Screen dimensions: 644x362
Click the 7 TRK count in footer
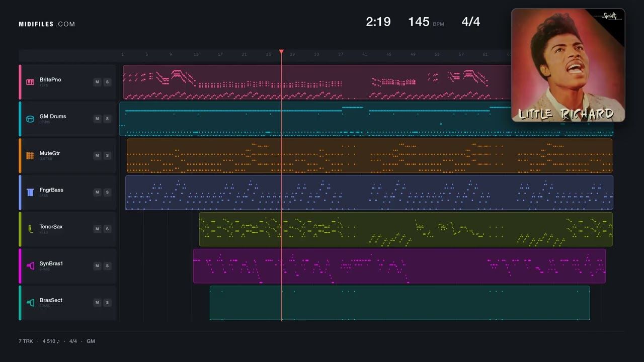26,341
